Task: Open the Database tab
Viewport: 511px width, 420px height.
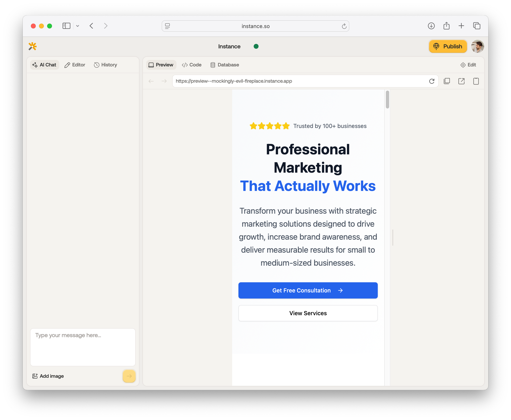Action: pyautogui.click(x=225, y=65)
